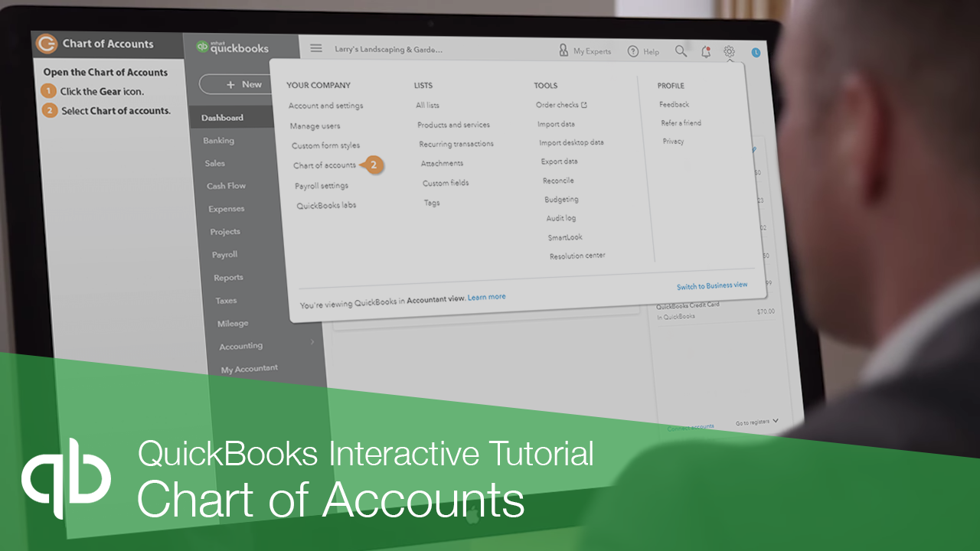Open Reconcile under Tools

click(557, 180)
